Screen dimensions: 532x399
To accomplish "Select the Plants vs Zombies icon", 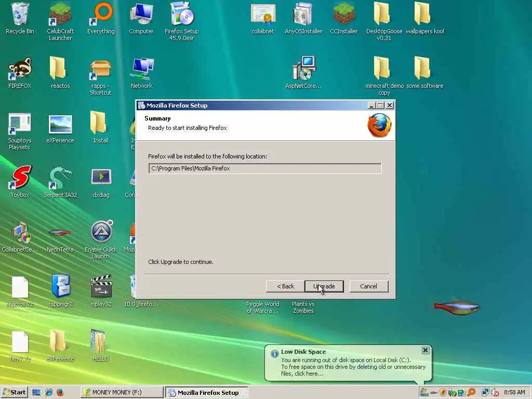I will pyautogui.click(x=303, y=307).
